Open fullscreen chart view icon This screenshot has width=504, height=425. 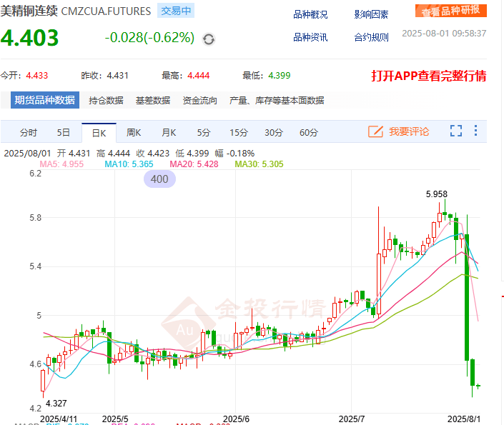coord(456,131)
